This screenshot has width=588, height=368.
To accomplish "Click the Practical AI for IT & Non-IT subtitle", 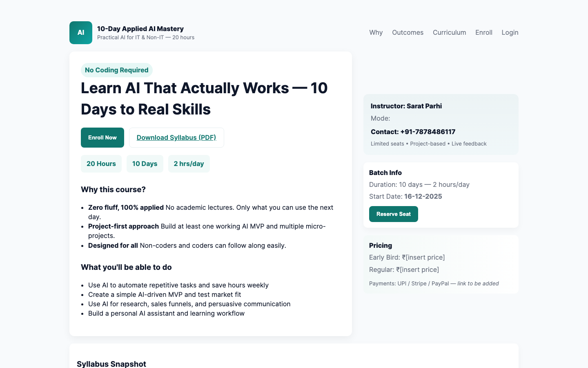I will 146,37.
